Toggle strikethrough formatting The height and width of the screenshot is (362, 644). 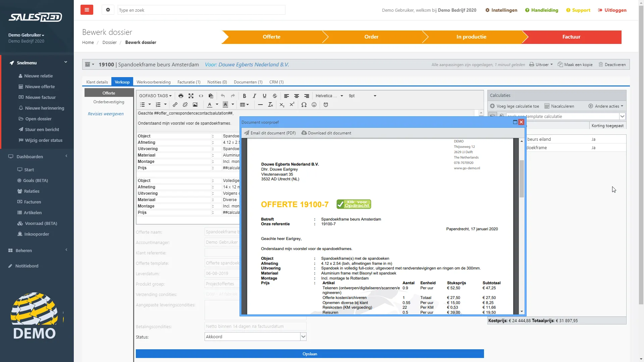click(x=275, y=96)
